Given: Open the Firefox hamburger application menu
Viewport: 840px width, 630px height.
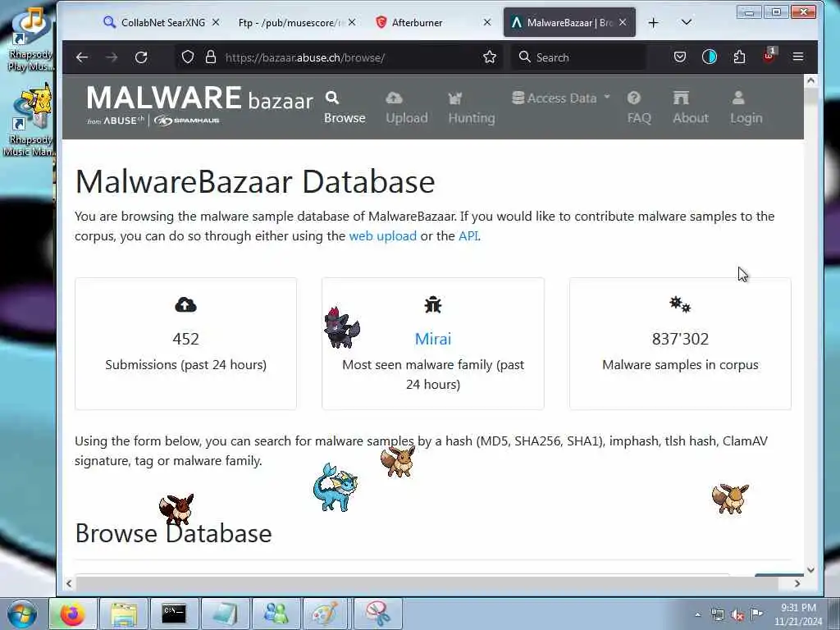Looking at the screenshot, I should pyautogui.click(x=797, y=57).
